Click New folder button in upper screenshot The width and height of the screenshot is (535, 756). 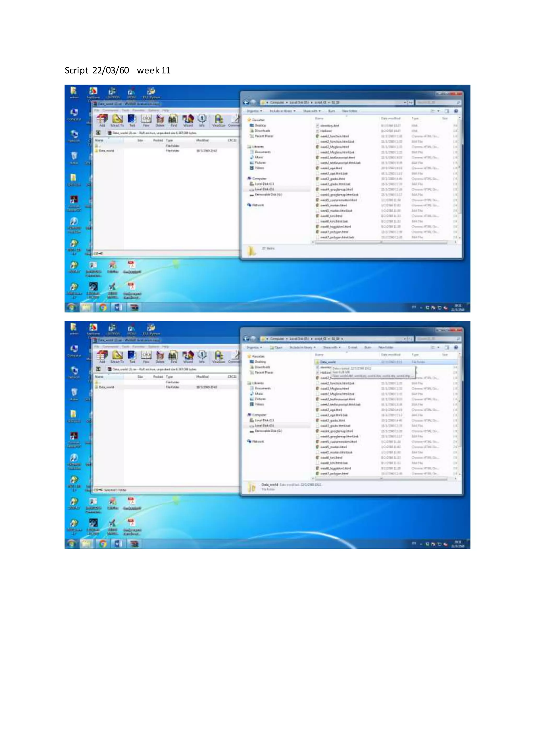(349, 111)
